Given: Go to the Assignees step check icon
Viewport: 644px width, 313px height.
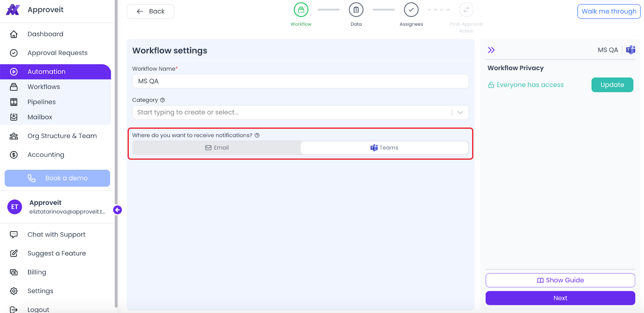Looking at the screenshot, I should pos(411,10).
